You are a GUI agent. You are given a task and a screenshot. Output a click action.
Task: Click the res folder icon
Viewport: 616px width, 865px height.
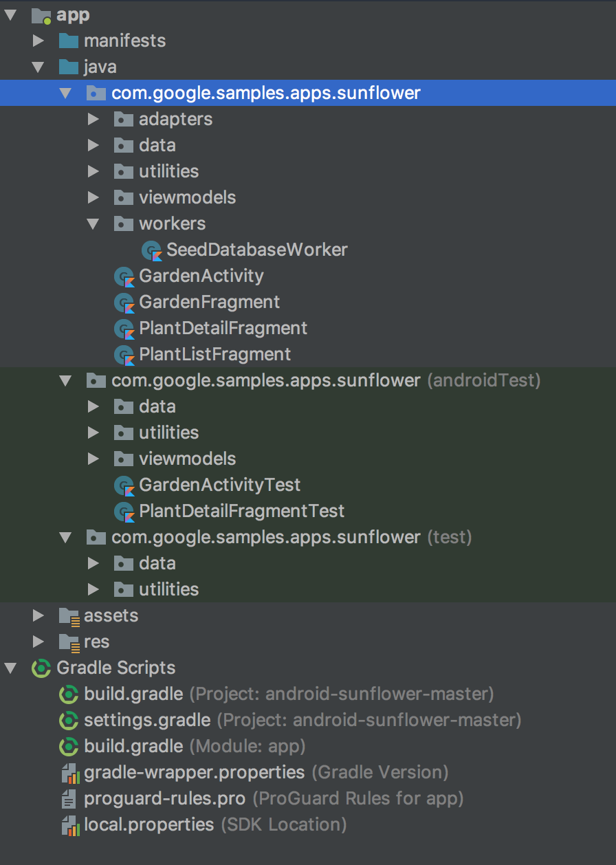(x=69, y=642)
